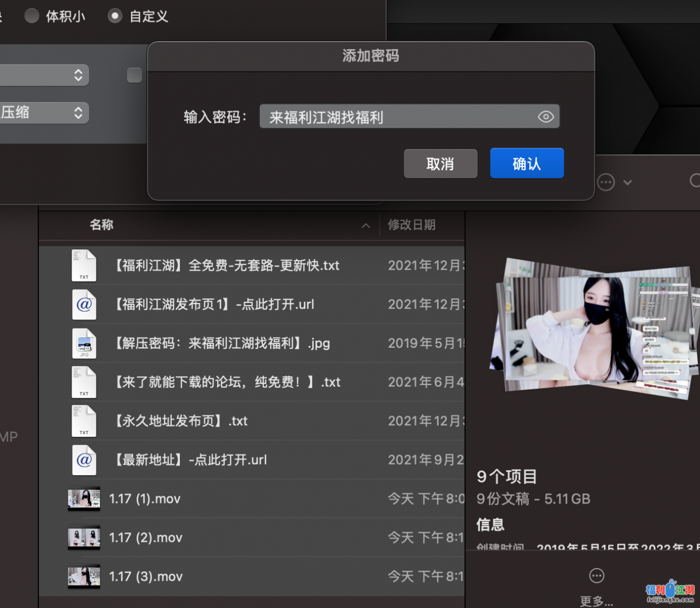
Task: Click the 1.17 (1).mov video thumbnail icon
Action: tap(84, 499)
